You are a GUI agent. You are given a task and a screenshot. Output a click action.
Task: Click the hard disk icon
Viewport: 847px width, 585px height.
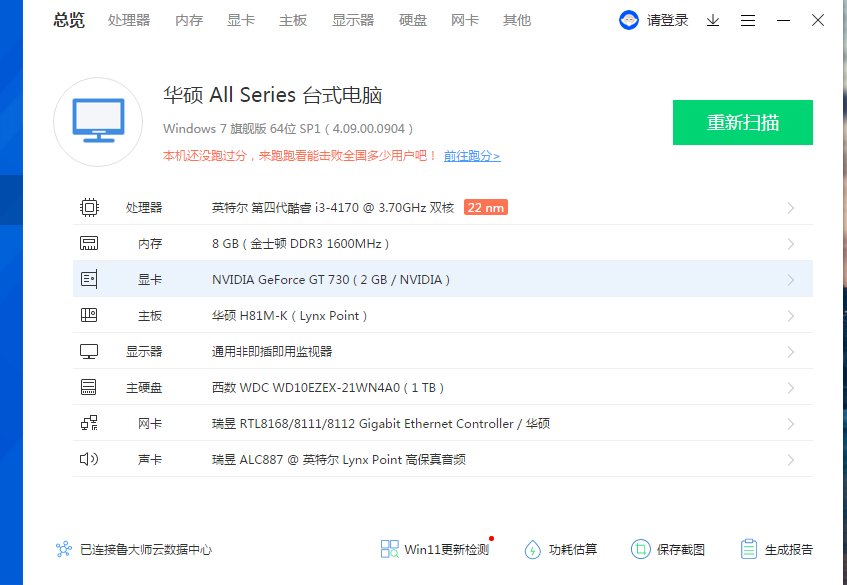[89, 387]
